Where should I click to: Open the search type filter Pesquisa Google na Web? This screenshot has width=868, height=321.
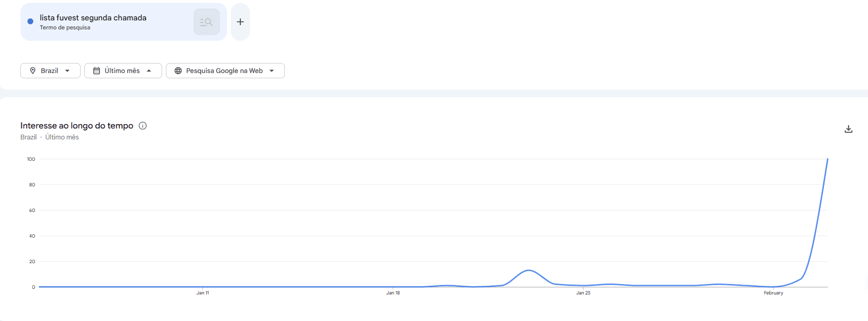coord(225,70)
